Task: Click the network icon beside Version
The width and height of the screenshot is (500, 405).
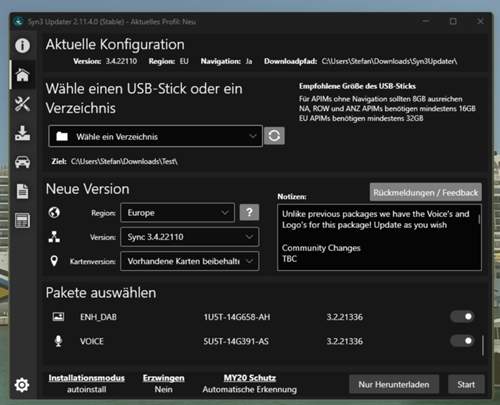Action: click(x=54, y=237)
